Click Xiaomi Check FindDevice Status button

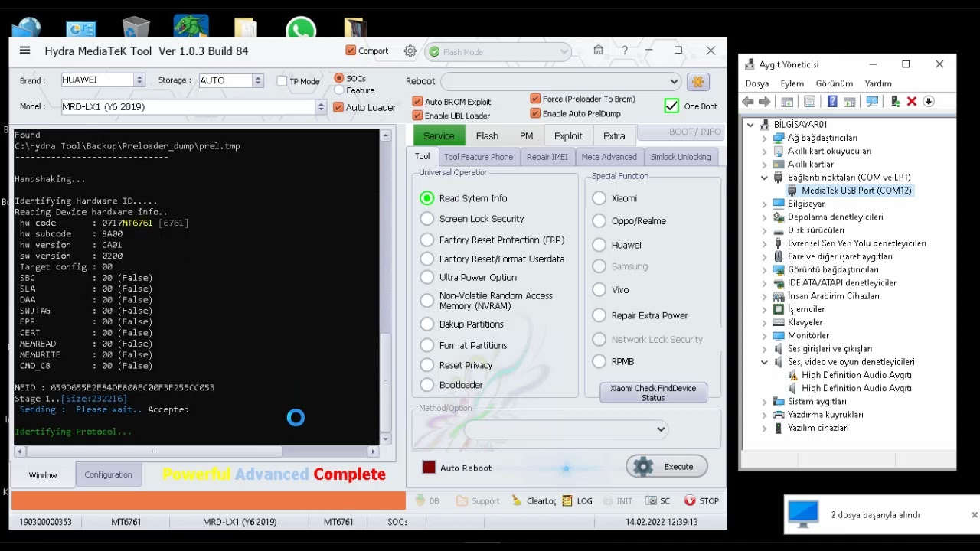pyautogui.click(x=653, y=393)
